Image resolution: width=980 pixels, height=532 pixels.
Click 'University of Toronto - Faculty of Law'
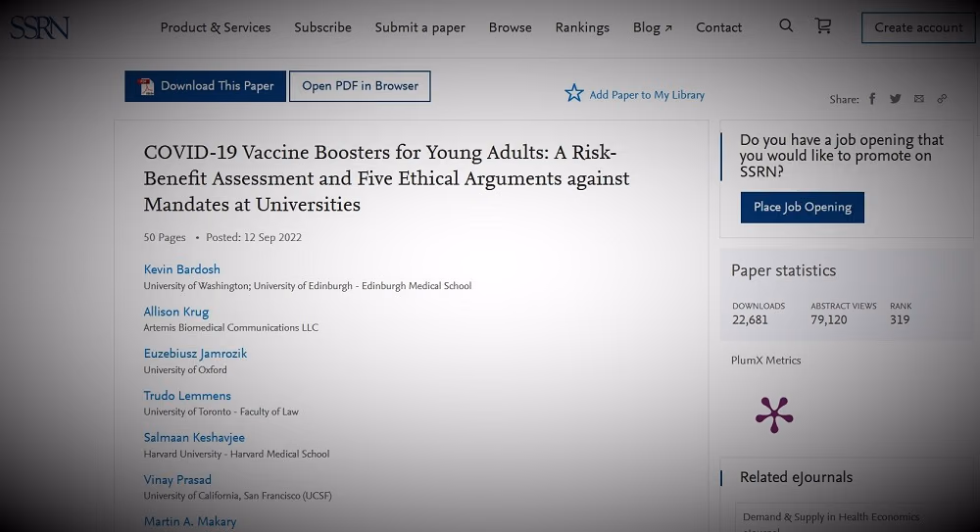220,411
